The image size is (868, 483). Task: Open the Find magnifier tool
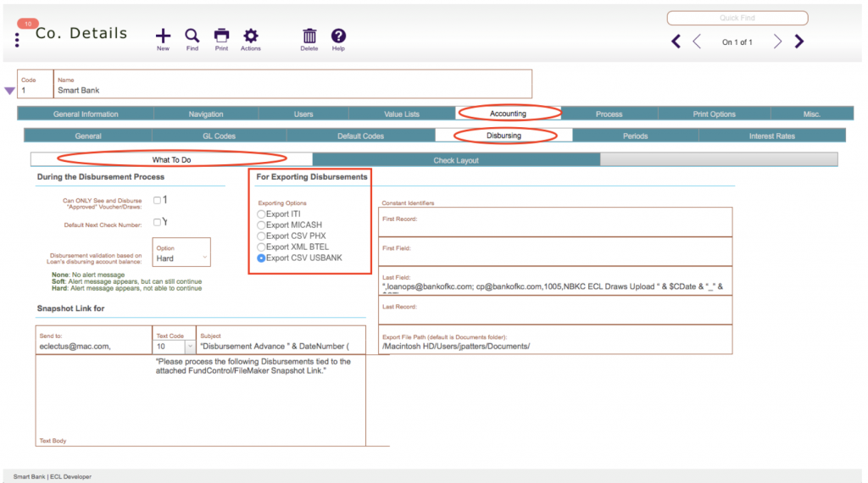pyautogui.click(x=192, y=36)
